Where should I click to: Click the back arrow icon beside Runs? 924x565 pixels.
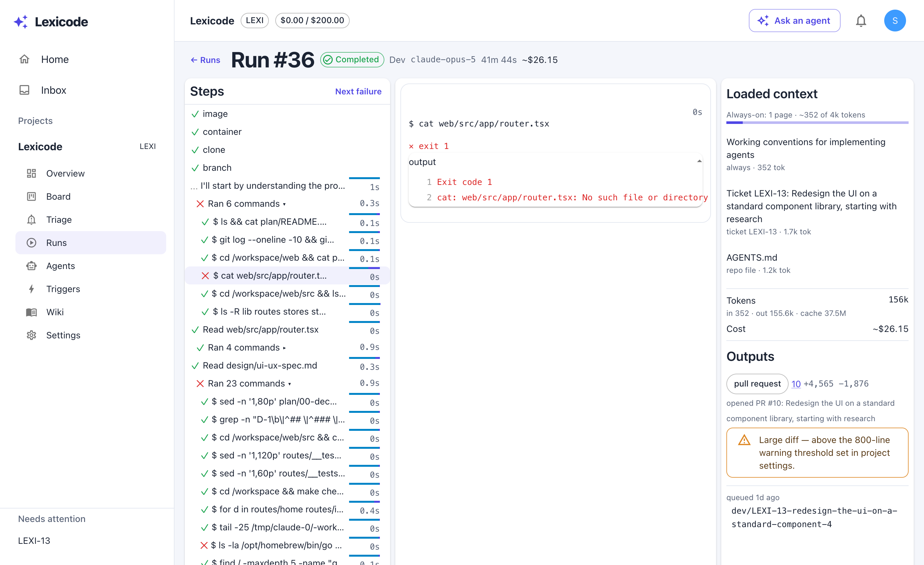[x=194, y=60]
